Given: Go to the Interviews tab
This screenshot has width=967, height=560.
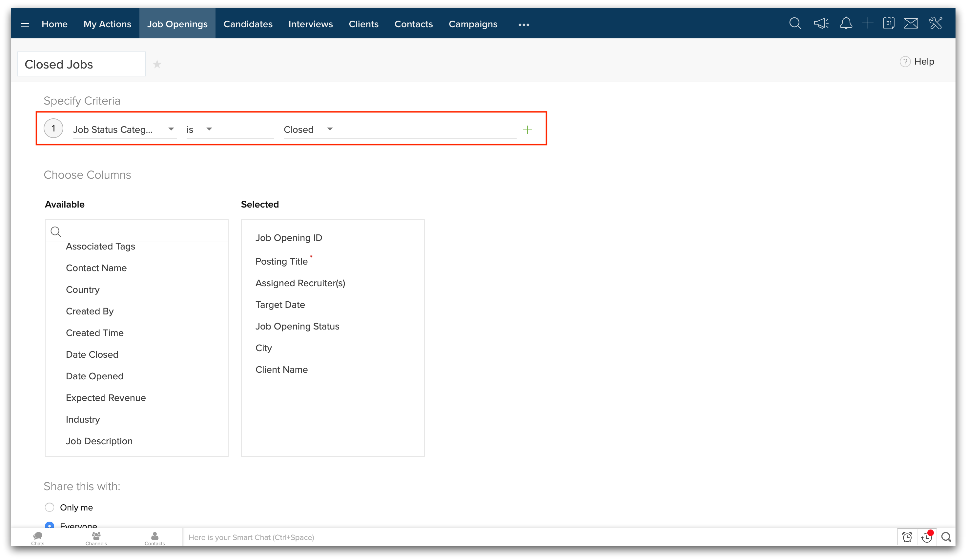Looking at the screenshot, I should 310,24.
